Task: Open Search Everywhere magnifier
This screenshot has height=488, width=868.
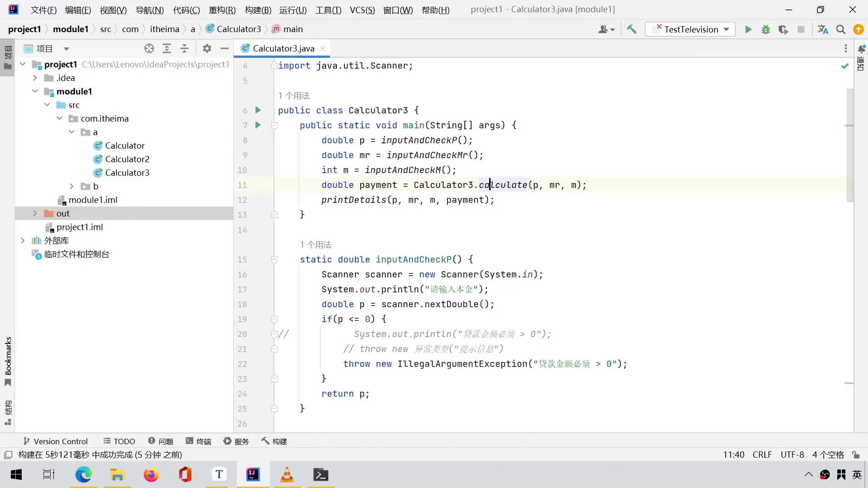Action: pos(841,29)
